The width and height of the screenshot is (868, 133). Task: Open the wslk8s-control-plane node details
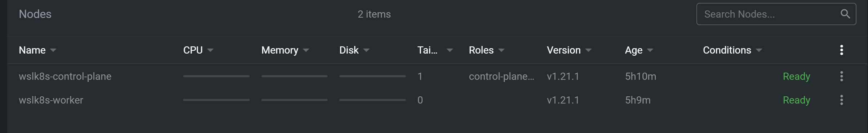(65, 76)
